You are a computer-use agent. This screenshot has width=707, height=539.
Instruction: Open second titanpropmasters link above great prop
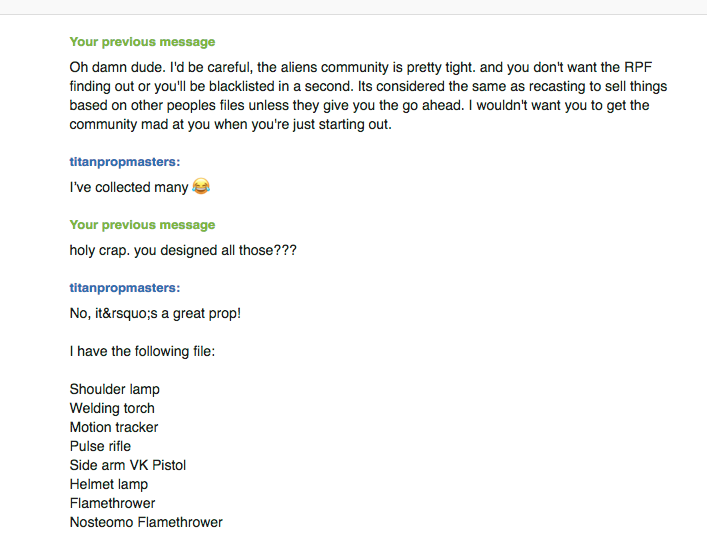tap(125, 288)
